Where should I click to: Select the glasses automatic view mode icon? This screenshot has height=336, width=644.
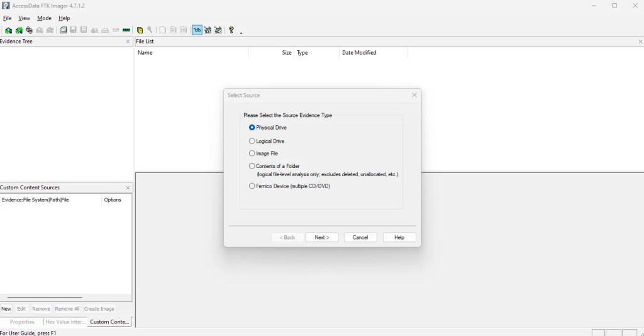coord(197,30)
